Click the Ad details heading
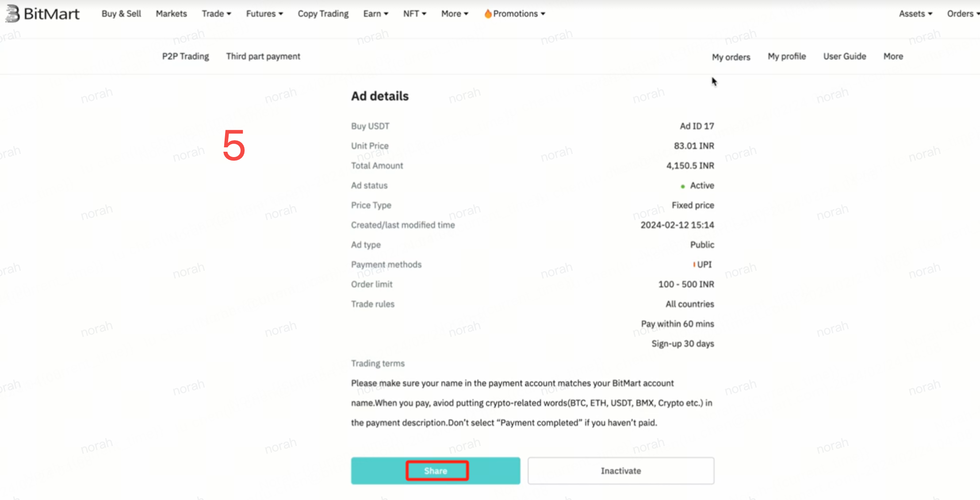The height and width of the screenshot is (500, 980). pyautogui.click(x=380, y=96)
